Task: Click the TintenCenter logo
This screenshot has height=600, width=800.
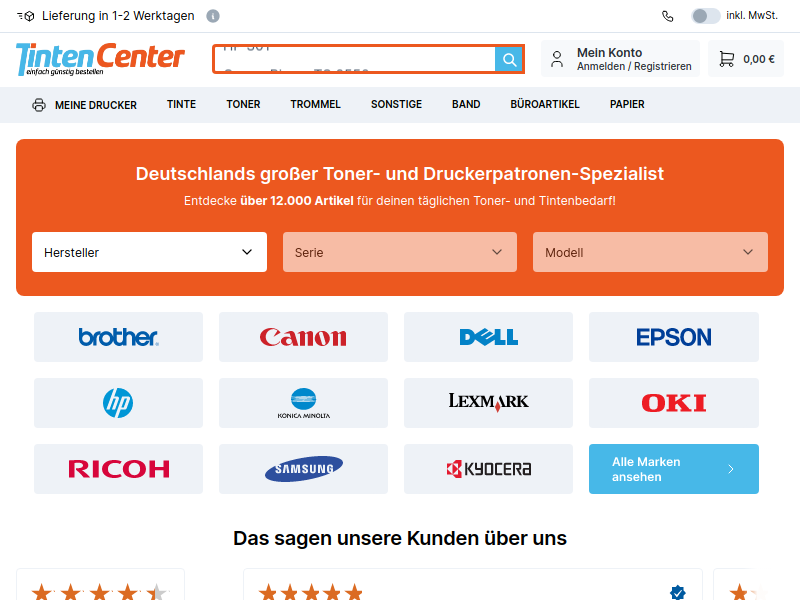Action: [100, 59]
